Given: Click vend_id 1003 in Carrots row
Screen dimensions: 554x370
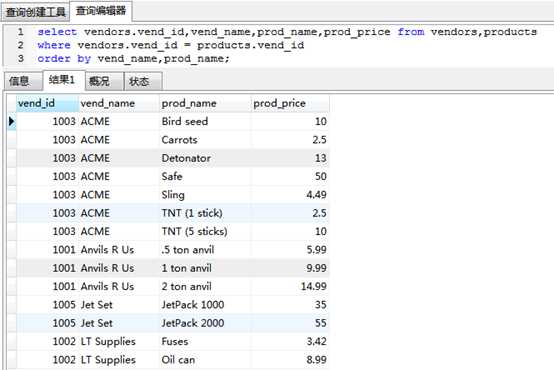Looking at the screenshot, I should pos(47,140).
